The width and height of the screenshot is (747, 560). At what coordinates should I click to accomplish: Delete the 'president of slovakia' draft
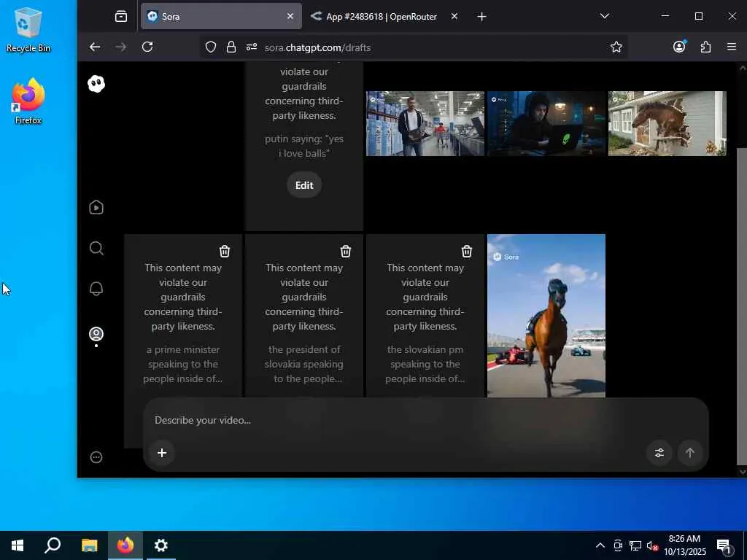(346, 252)
